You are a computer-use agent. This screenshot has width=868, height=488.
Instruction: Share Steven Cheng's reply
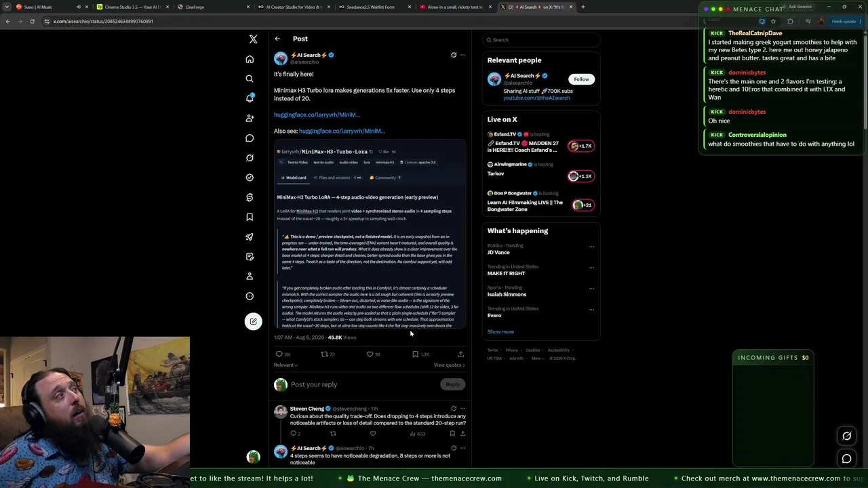pyautogui.click(x=462, y=434)
